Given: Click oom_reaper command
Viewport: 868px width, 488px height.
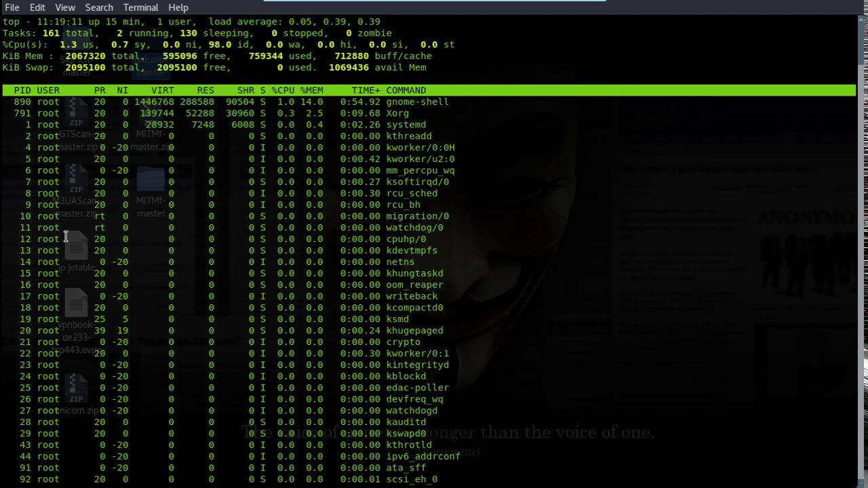Looking at the screenshot, I should (x=415, y=285).
